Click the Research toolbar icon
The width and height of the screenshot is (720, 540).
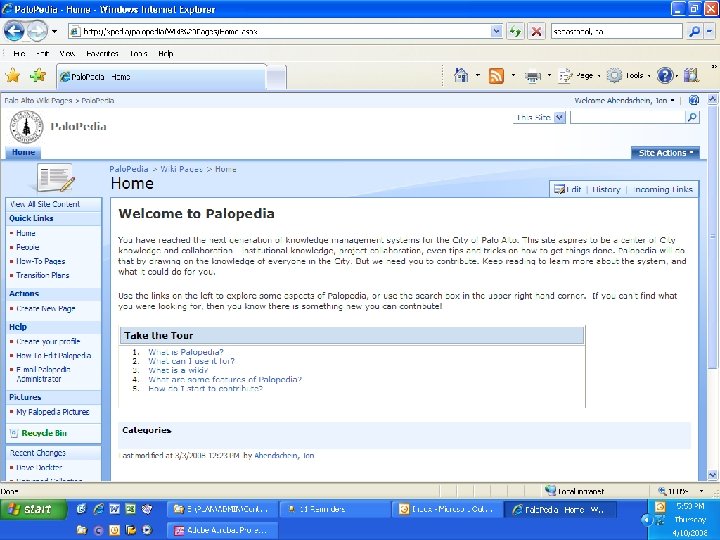pos(691,75)
